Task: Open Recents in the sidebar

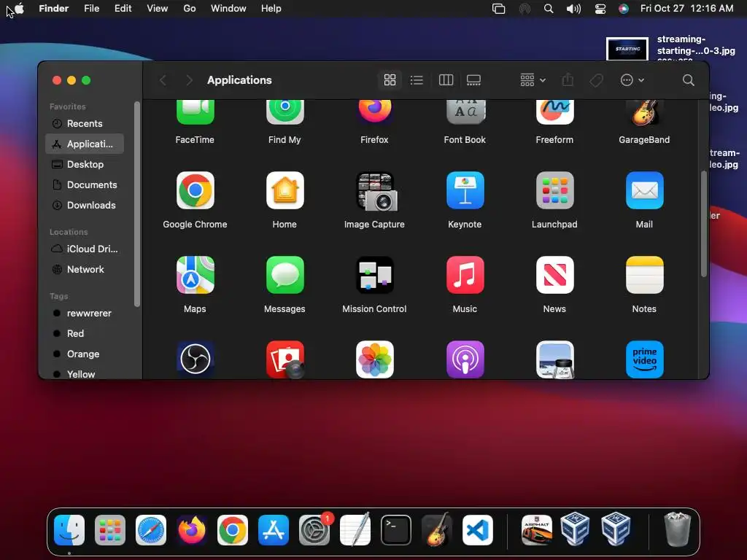Action: pos(85,123)
